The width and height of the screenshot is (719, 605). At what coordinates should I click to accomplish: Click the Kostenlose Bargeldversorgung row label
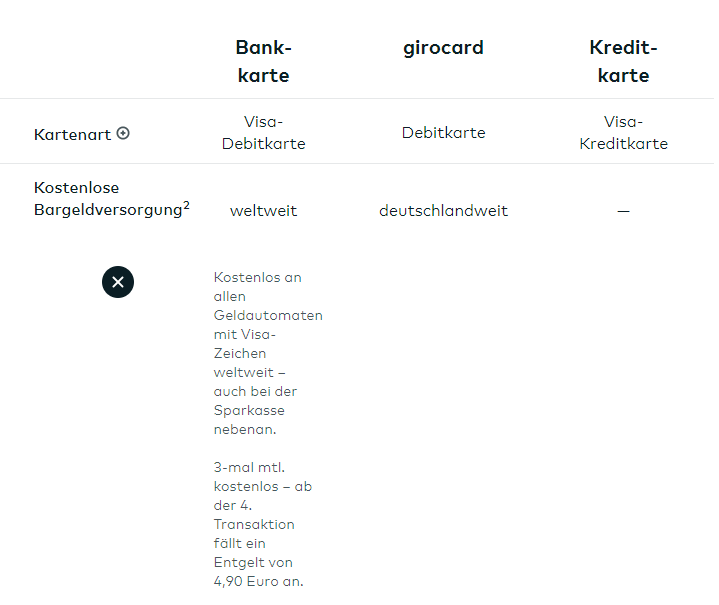pos(107,199)
